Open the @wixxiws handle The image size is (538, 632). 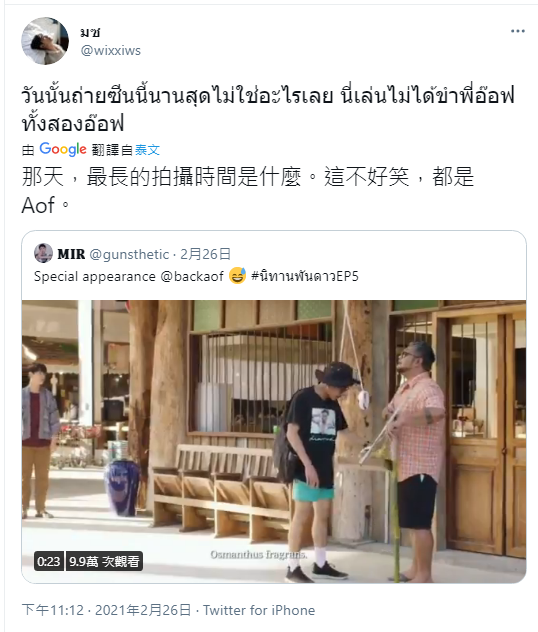pyautogui.click(x=111, y=50)
